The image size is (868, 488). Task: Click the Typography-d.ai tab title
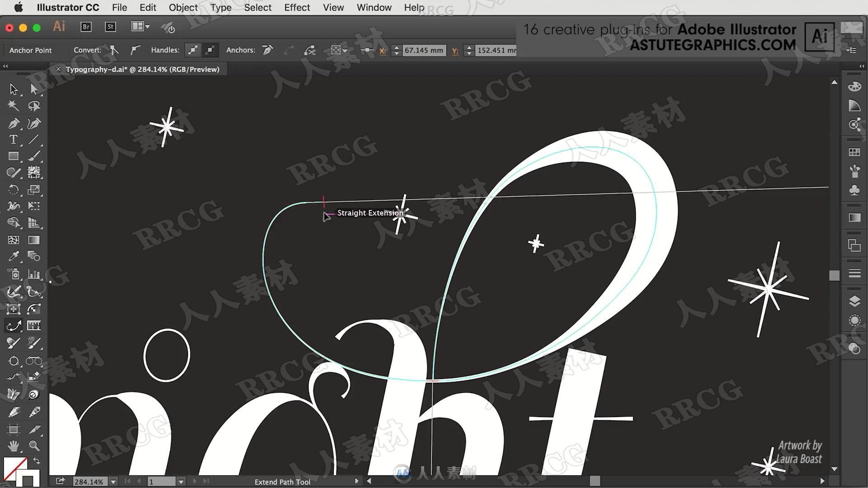[x=142, y=69]
